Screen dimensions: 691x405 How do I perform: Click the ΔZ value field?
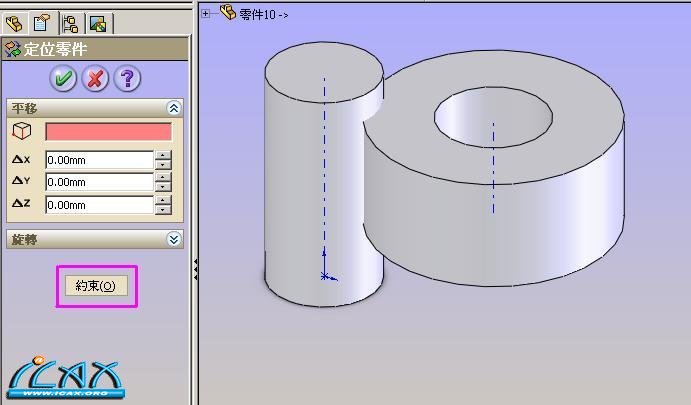[100, 205]
